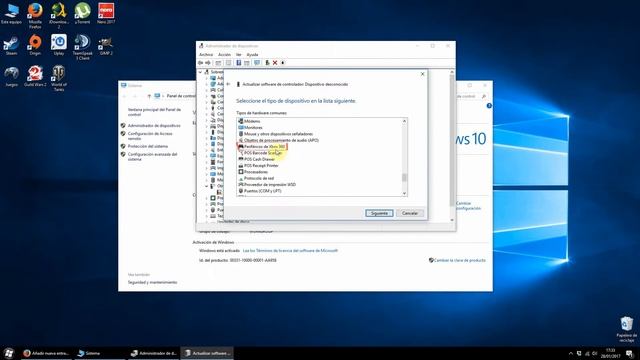Open Seguridad y mantenimiento link
640x360 pixels.
(x=152, y=282)
